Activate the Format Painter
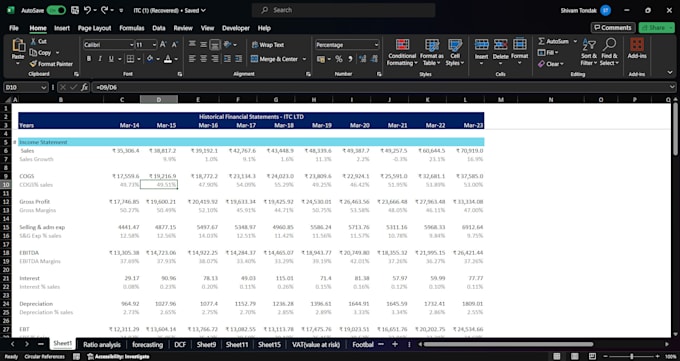This screenshot has width=680, height=361. coord(51,64)
